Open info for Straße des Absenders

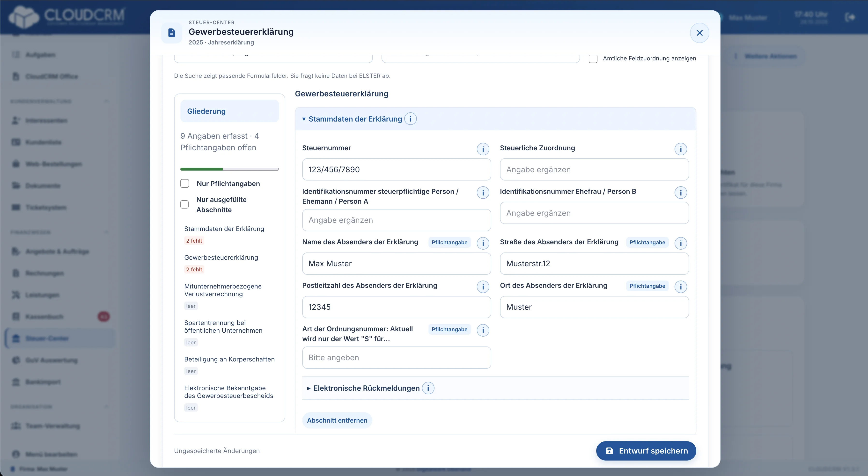[681, 243]
